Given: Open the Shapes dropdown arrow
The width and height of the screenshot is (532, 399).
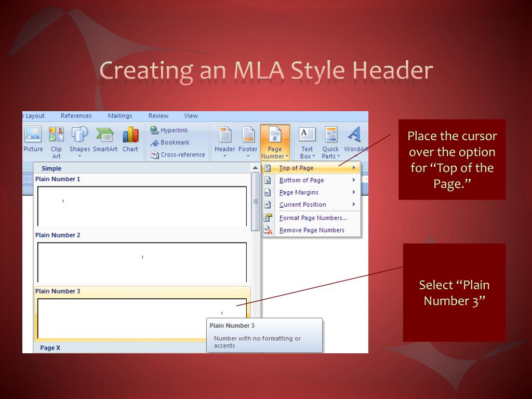Looking at the screenshot, I should pos(79,156).
